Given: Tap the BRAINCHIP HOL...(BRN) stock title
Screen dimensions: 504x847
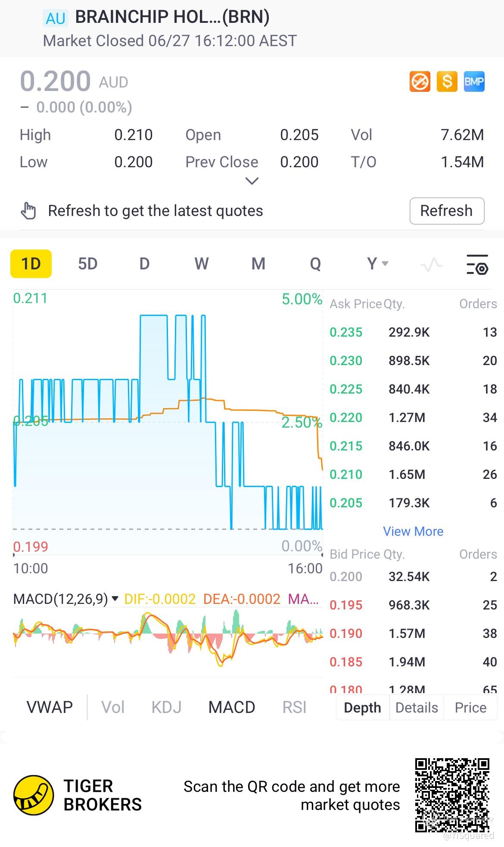Looking at the screenshot, I should tap(172, 17).
